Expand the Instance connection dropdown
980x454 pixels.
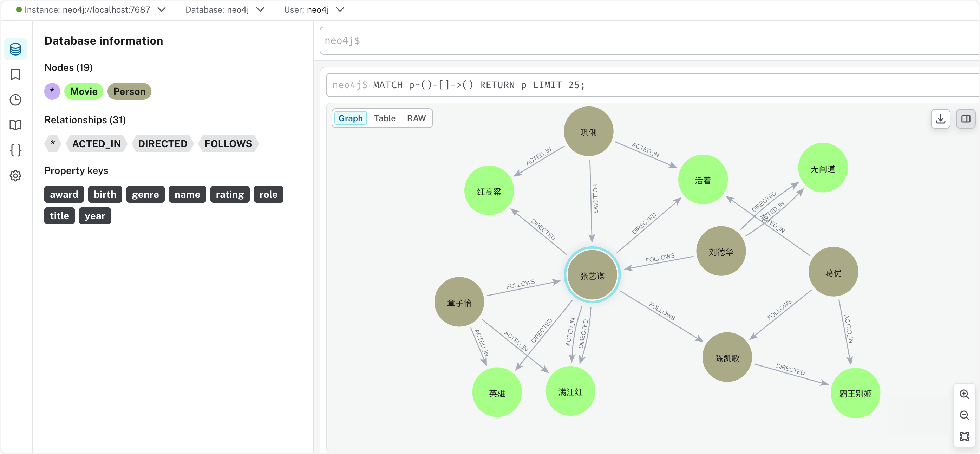162,9
